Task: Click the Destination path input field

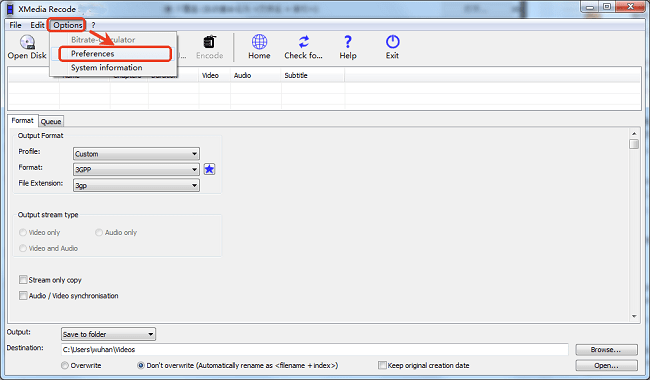Action: tap(315, 349)
